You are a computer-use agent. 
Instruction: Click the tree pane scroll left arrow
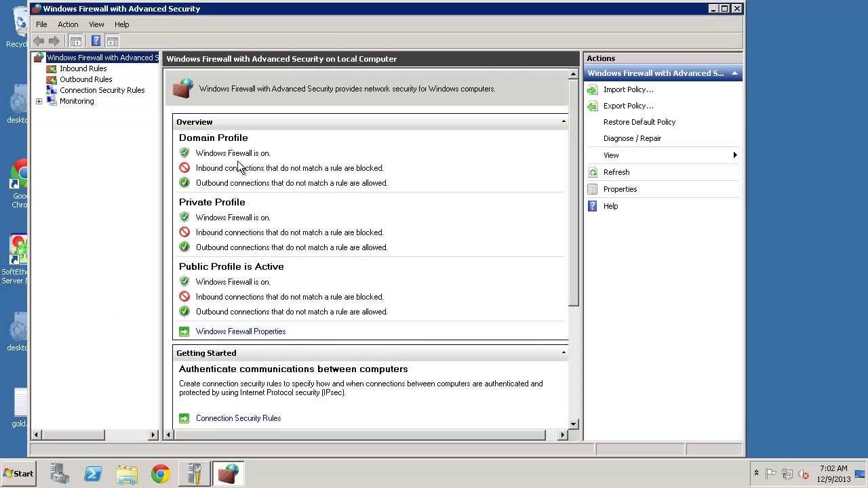37,434
